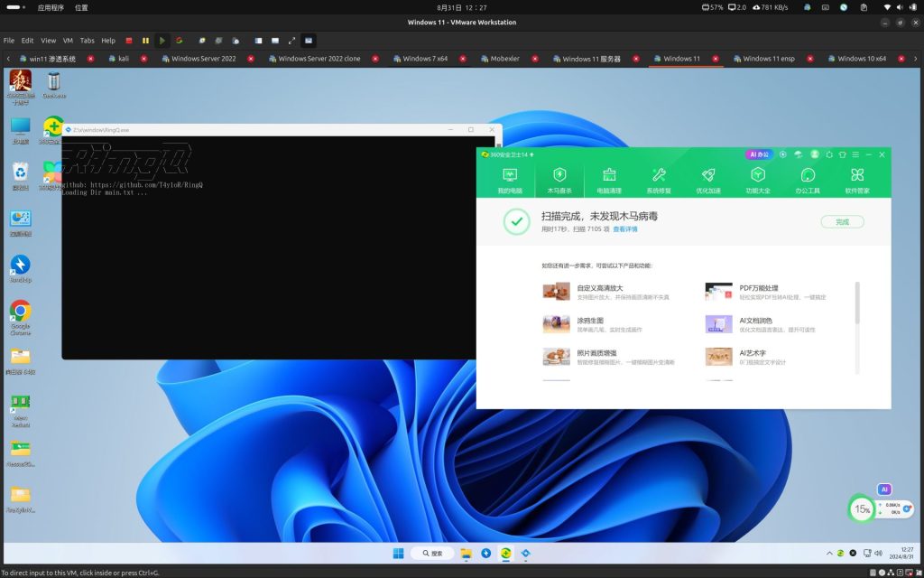Open 查看详情 scan details link
Screen dimensions: 924x578
click(624, 229)
